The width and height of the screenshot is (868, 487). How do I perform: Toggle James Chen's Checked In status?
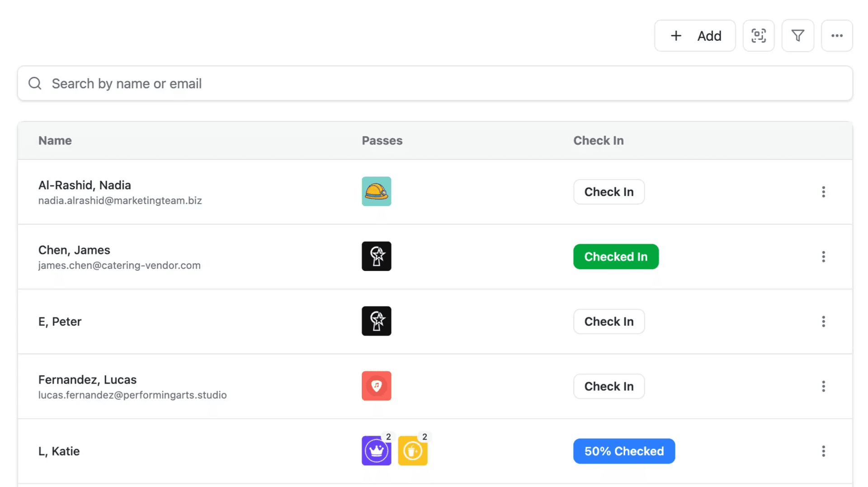coord(616,257)
